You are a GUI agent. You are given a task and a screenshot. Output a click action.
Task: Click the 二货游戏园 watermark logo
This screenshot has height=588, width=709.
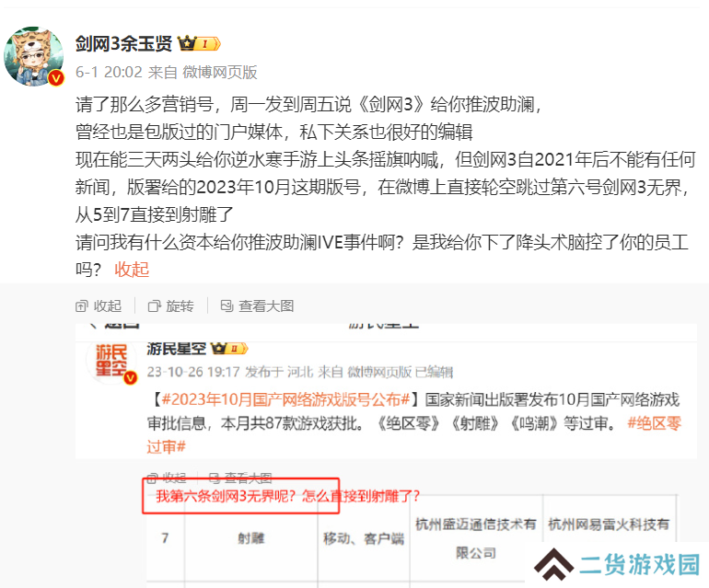click(617, 564)
